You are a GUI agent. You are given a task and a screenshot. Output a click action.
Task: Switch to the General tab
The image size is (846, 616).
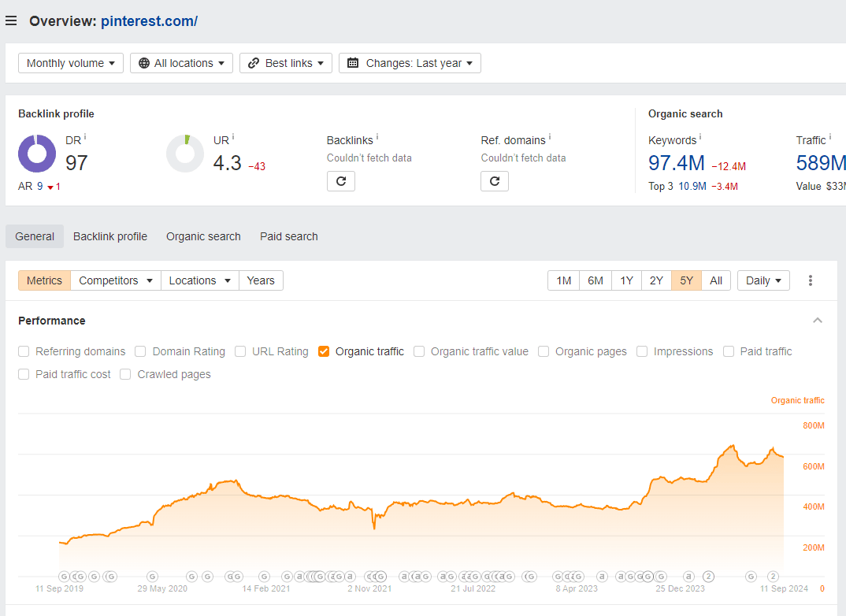tap(35, 236)
